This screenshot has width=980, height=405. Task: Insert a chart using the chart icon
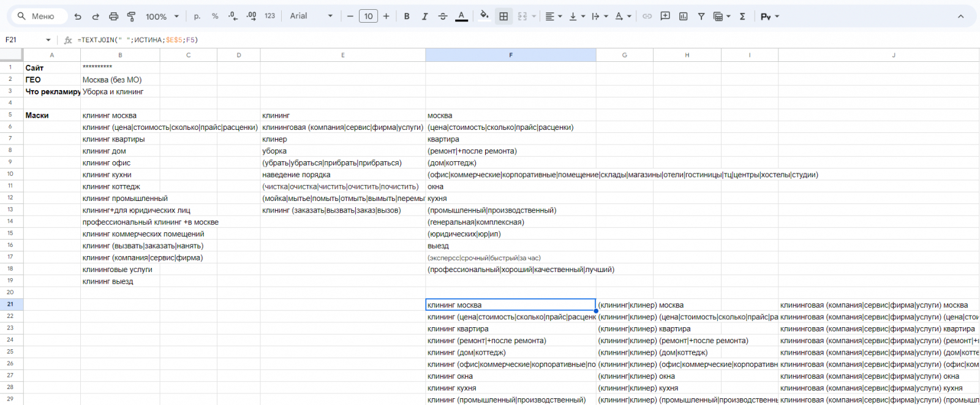point(683,17)
